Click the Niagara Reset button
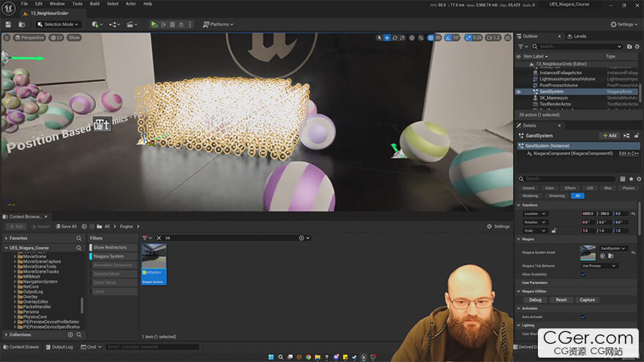Image resolution: width=644 pixels, height=362 pixels. [x=561, y=300]
